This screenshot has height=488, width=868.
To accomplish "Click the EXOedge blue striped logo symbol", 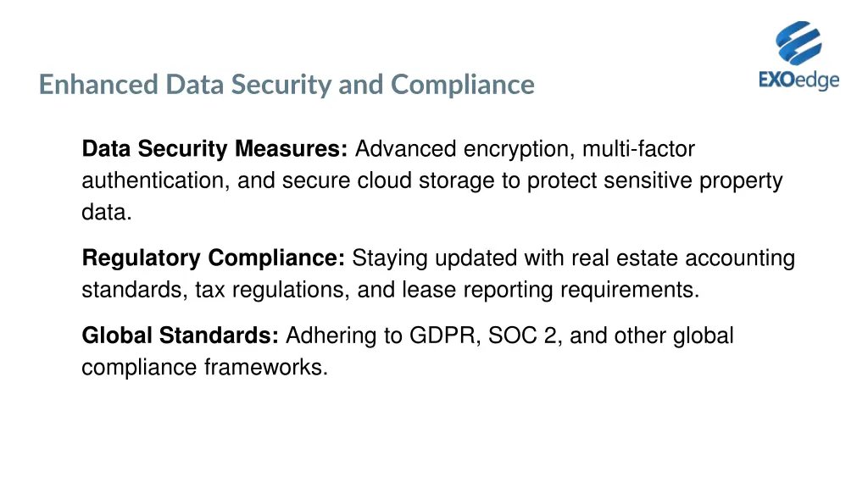I will tap(798, 44).
